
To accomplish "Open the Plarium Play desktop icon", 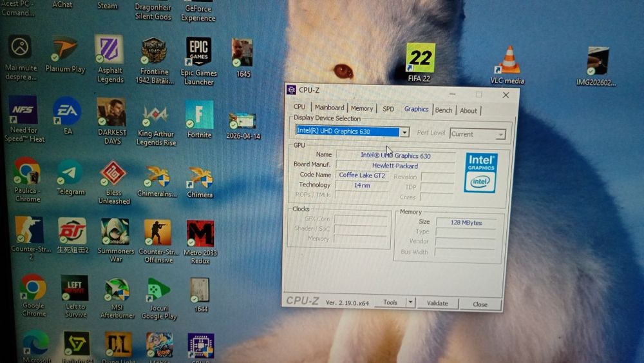I will 65,54.
